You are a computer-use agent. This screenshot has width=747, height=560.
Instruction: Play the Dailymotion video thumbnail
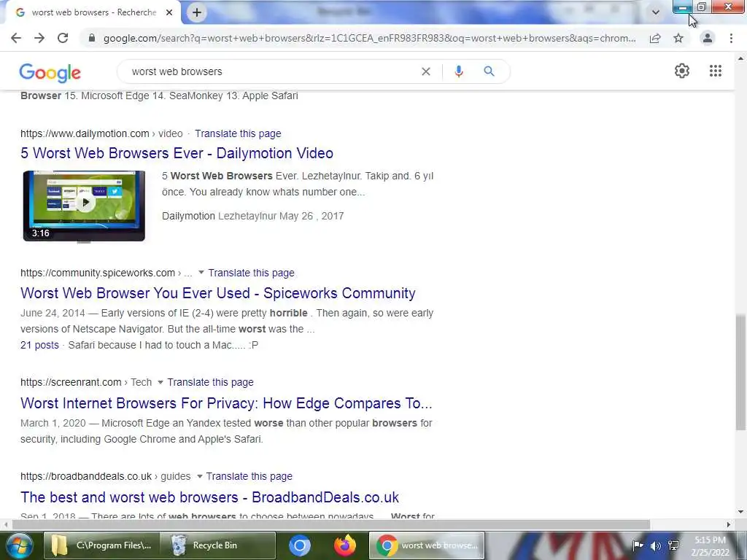(x=84, y=205)
